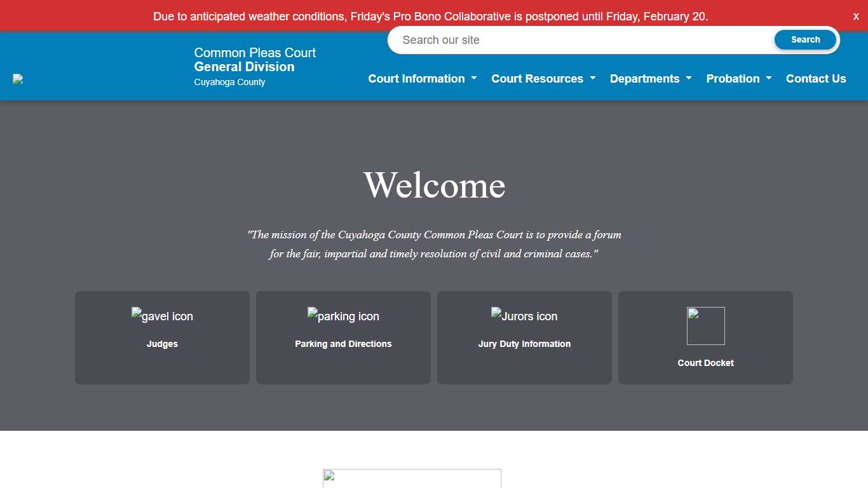Expand the Departments dropdown
868x488 pixels.
[650, 78]
